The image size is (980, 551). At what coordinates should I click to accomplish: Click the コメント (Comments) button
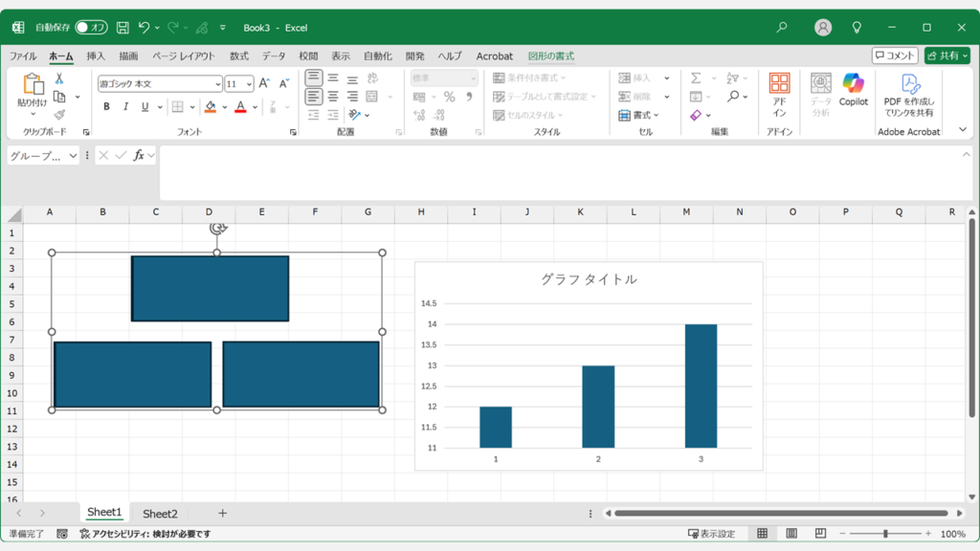pyautogui.click(x=895, y=55)
